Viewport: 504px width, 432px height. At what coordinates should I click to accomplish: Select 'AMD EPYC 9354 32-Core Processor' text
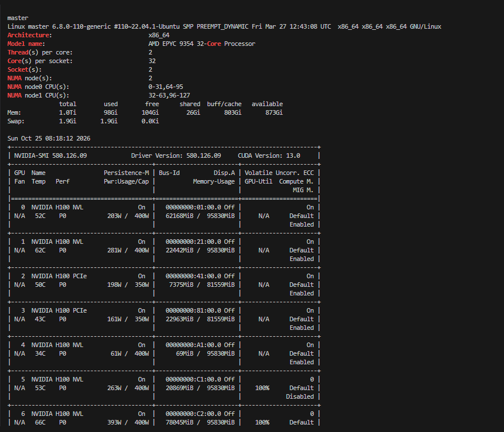[x=202, y=44]
